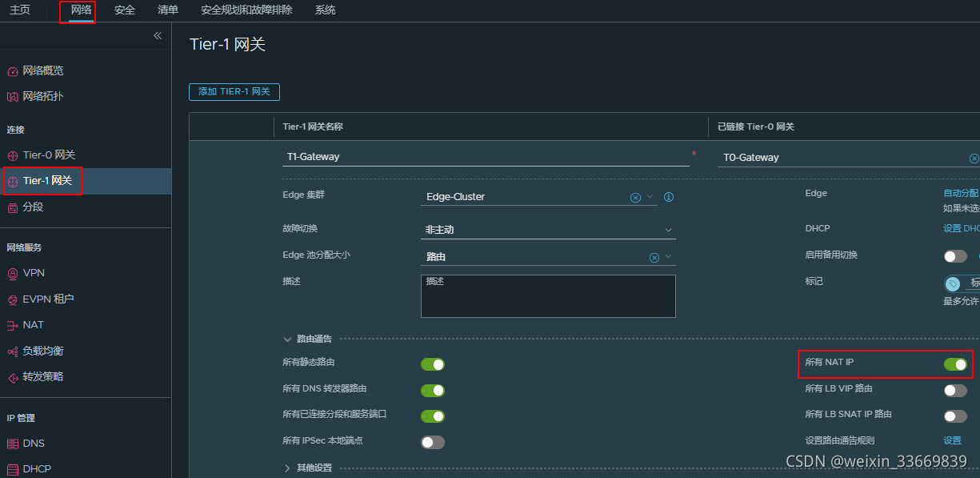Click the NAT arrows icon
The height and width of the screenshot is (478, 980).
[x=12, y=326]
